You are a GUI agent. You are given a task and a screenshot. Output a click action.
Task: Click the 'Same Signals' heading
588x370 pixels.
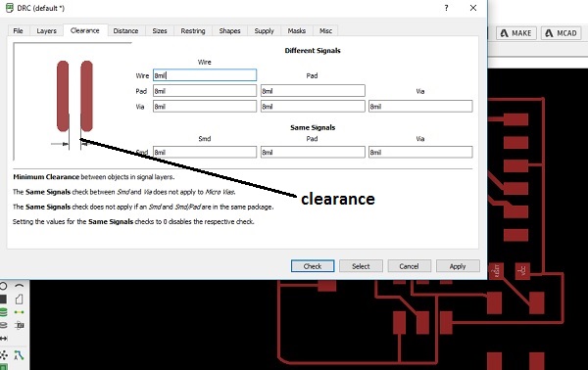(x=313, y=127)
